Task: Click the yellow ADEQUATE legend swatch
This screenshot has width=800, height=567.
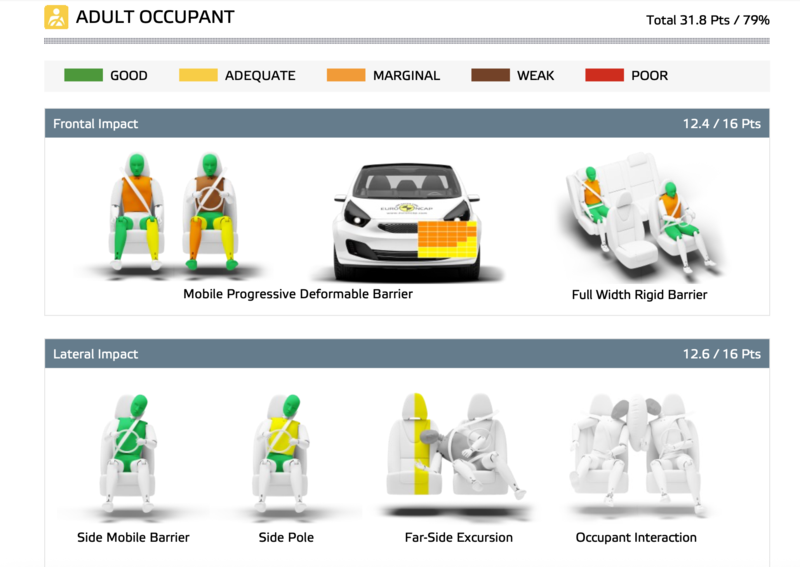Action: (198, 75)
